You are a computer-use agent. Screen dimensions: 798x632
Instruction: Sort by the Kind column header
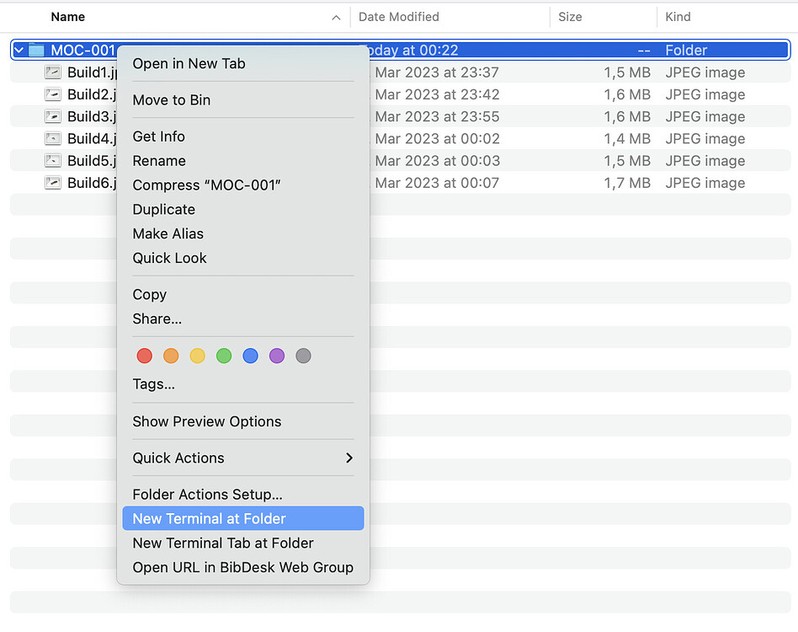coord(678,17)
